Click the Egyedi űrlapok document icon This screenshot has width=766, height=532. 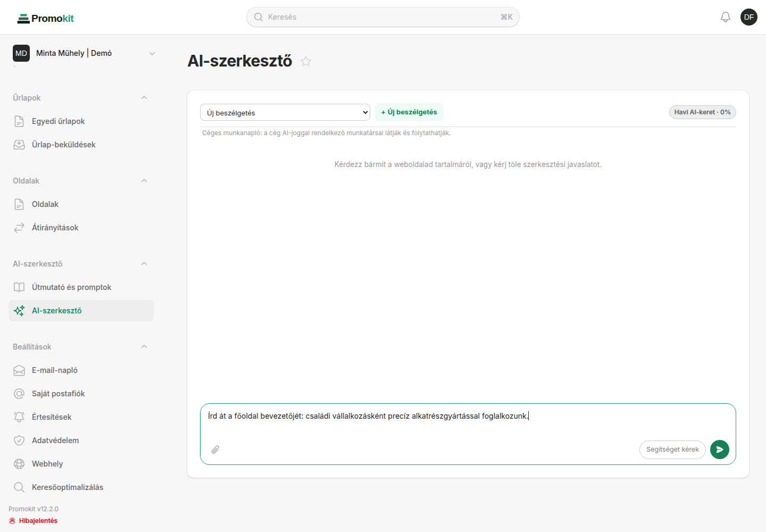point(19,121)
